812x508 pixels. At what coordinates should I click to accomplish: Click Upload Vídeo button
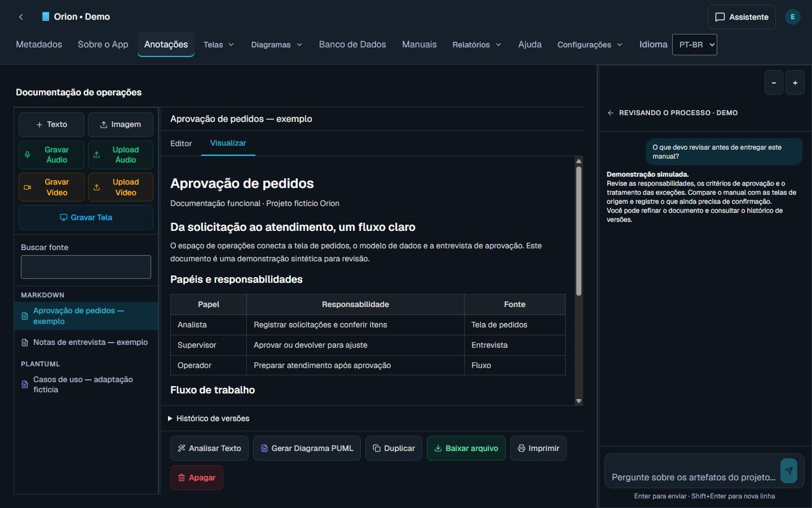[121, 187]
